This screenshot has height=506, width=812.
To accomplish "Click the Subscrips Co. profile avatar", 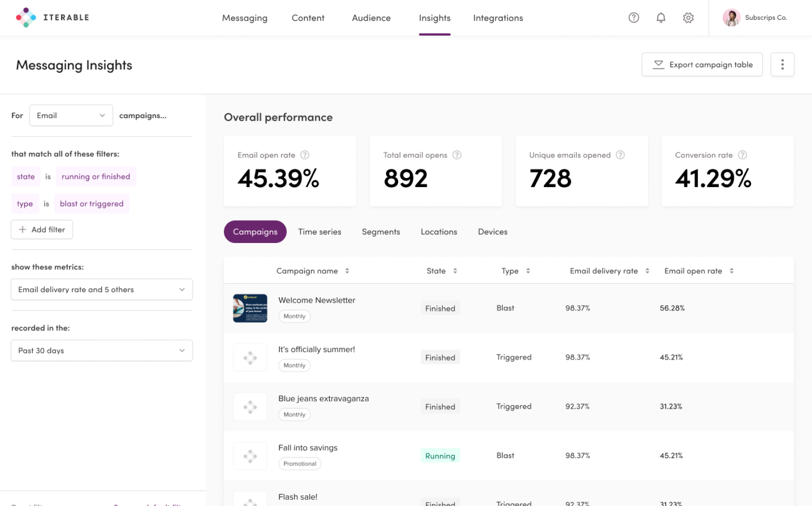I will (x=731, y=18).
